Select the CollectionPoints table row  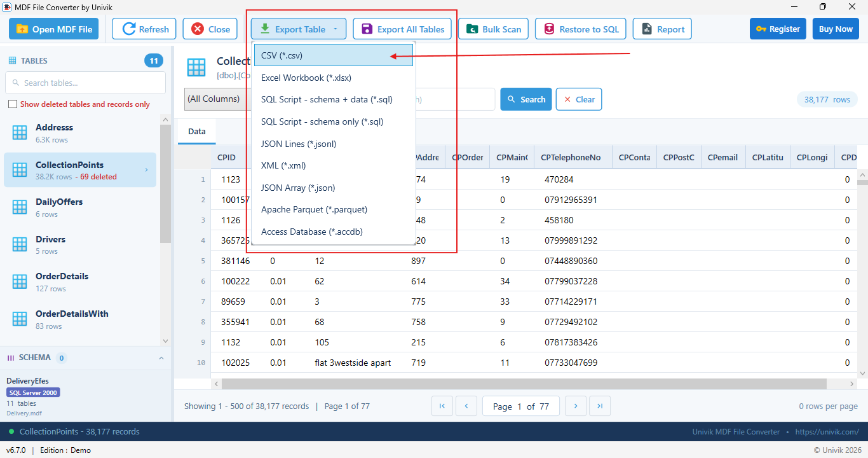point(80,170)
